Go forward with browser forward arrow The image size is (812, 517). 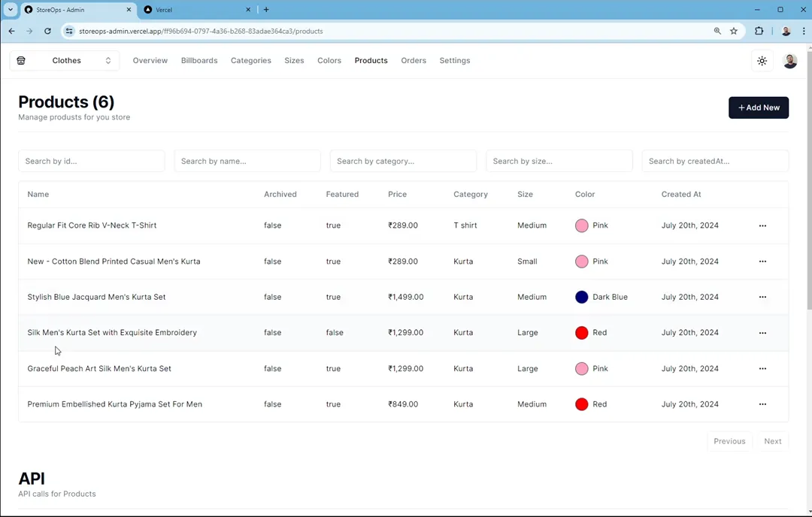click(29, 31)
